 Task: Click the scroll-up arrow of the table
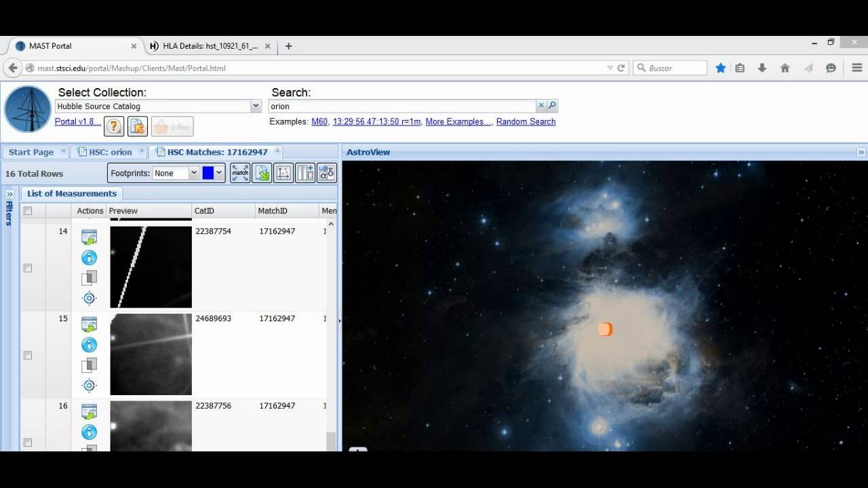tap(331, 224)
